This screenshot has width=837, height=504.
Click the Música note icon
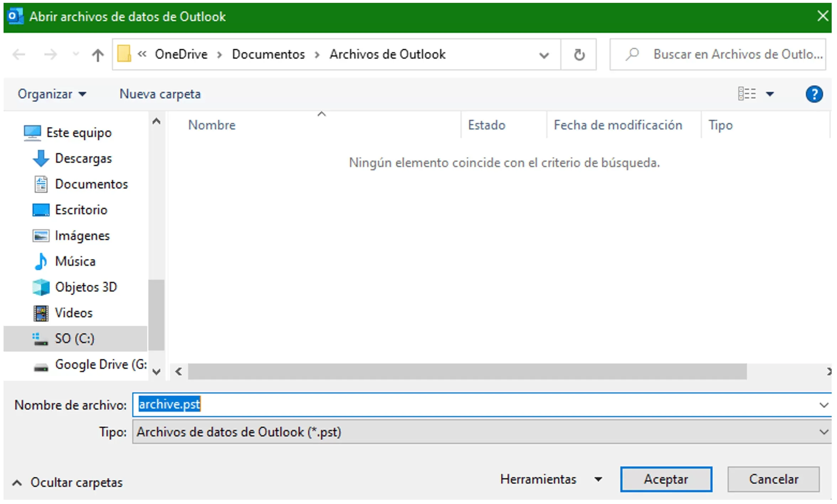41,262
